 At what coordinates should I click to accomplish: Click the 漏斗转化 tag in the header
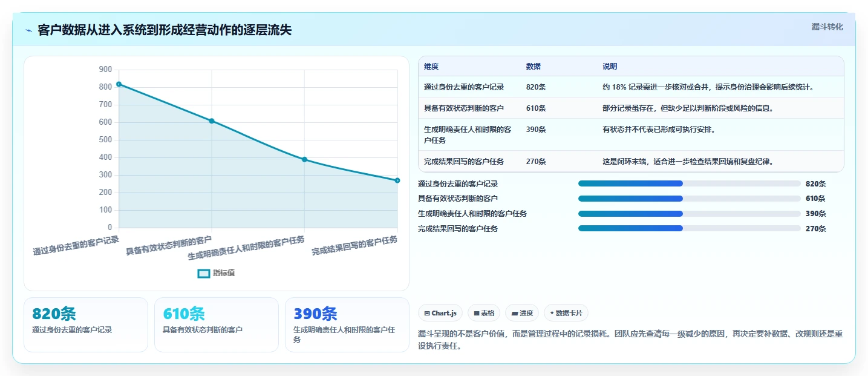[827, 27]
